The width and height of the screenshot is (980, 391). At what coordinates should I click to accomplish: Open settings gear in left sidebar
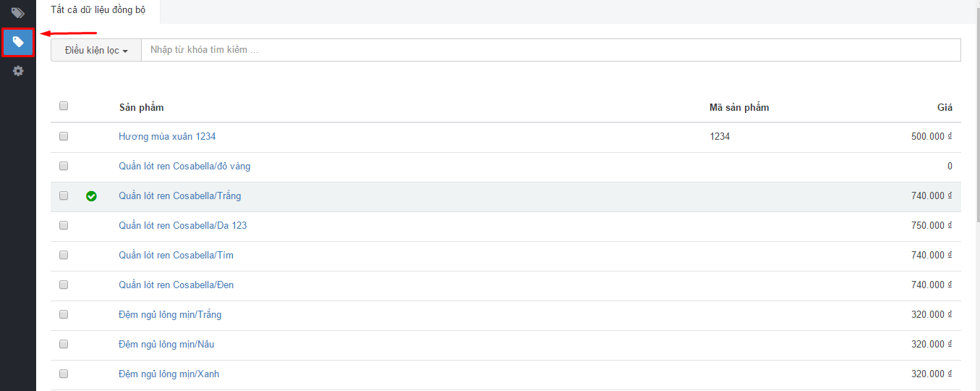[x=18, y=71]
